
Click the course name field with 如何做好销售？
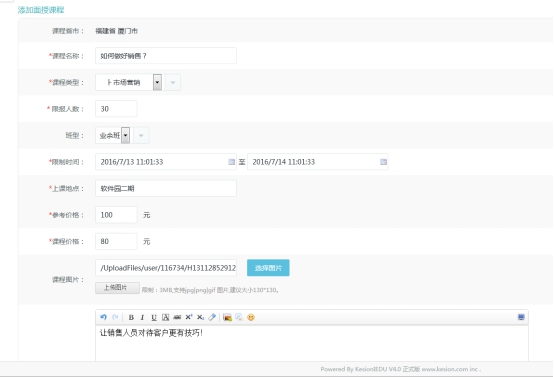tap(166, 56)
